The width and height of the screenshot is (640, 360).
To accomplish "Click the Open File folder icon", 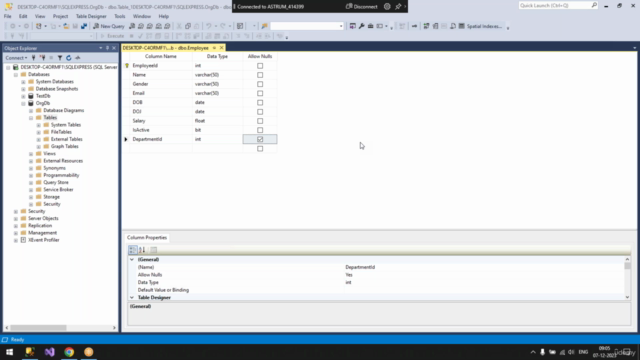I will (x=66, y=26).
